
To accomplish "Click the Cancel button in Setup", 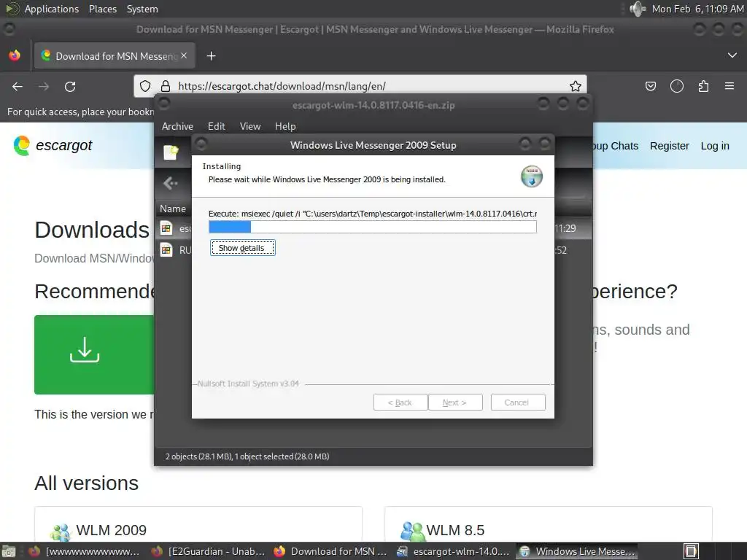I will click(x=518, y=402).
